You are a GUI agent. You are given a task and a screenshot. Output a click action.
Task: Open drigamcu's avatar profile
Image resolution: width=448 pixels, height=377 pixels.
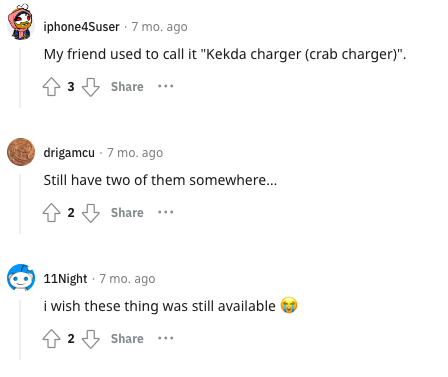coord(21,152)
